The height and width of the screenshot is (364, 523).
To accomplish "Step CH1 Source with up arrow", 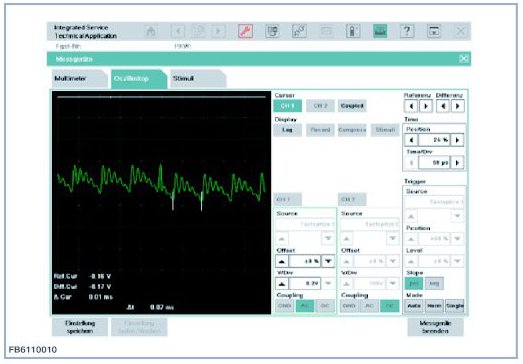I will (x=282, y=239).
